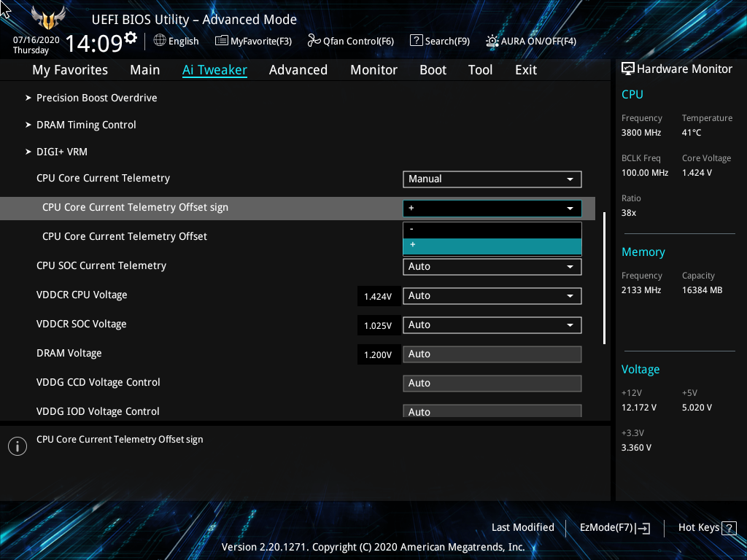Click the 3.360 V reading
Viewport: 747px width, 560px height.
(x=636, y=448)
